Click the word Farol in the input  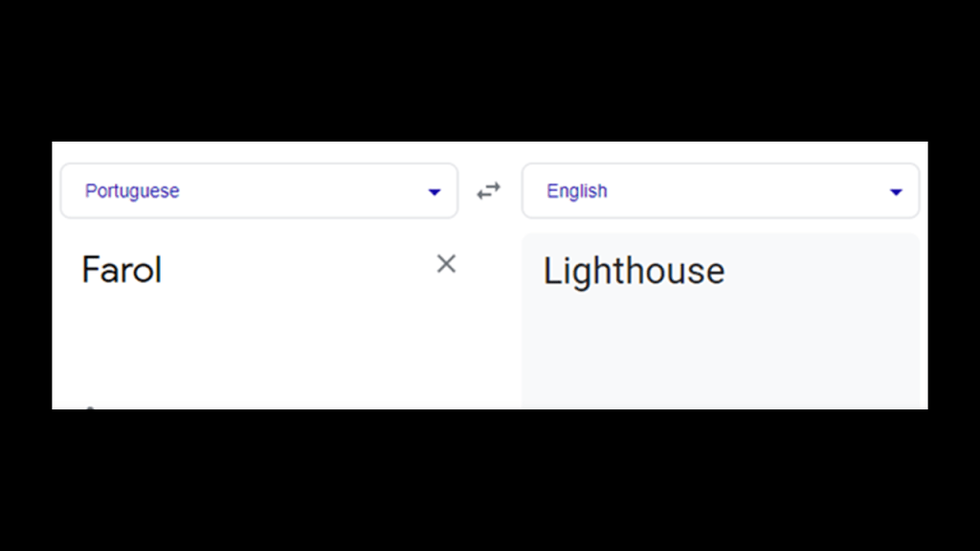point(122,271)
